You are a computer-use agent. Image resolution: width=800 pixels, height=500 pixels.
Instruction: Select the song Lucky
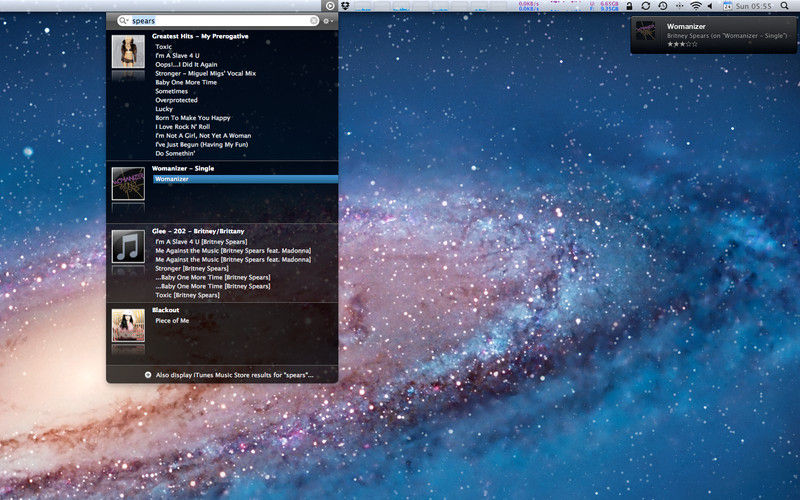tap(164, 109)
